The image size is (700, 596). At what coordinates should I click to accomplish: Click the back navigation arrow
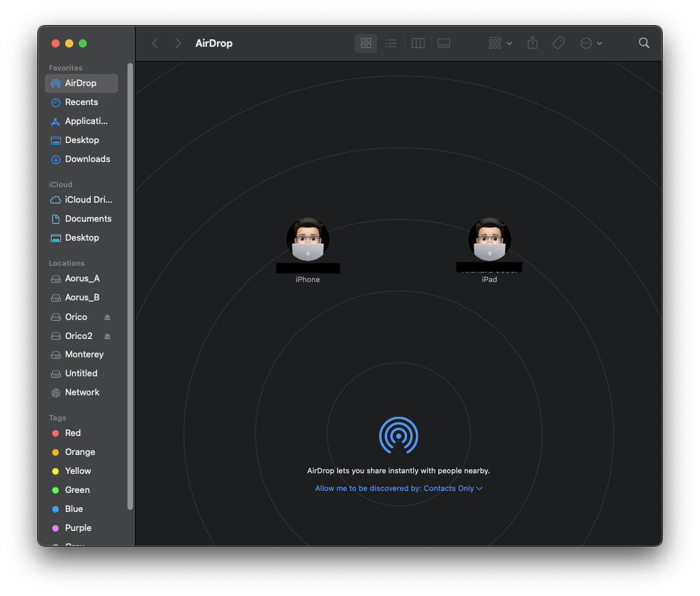point(155,43)
